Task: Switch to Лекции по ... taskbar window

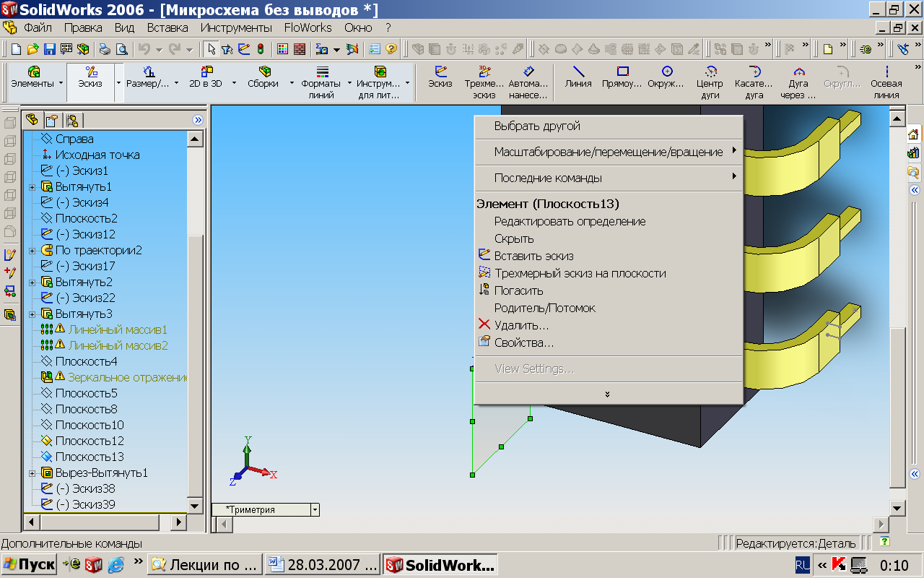Action: [x=204, y=564]
